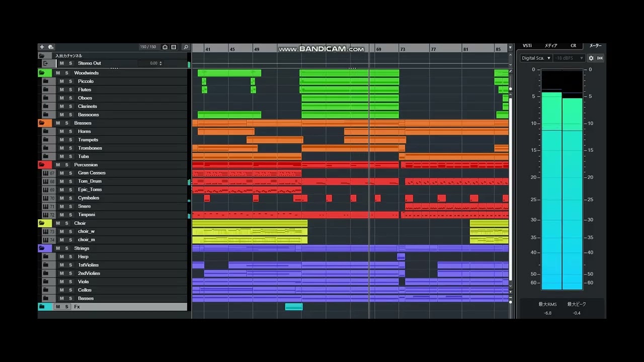
Task: Click the find tracks magnifier icon
Action: (186, 47)
